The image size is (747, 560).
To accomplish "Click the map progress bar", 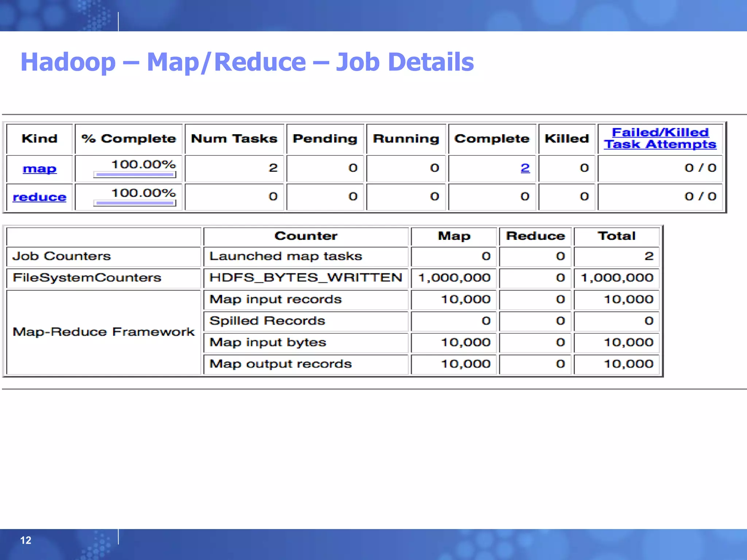I will click(135, 175).
